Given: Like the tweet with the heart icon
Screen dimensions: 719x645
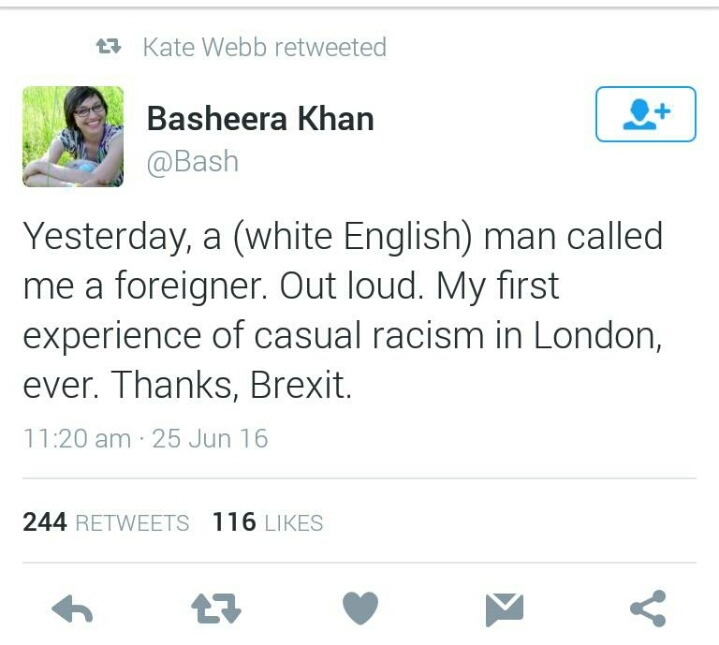Looking at the screenshot, I should pyautogui.click(x=361, y=608).
